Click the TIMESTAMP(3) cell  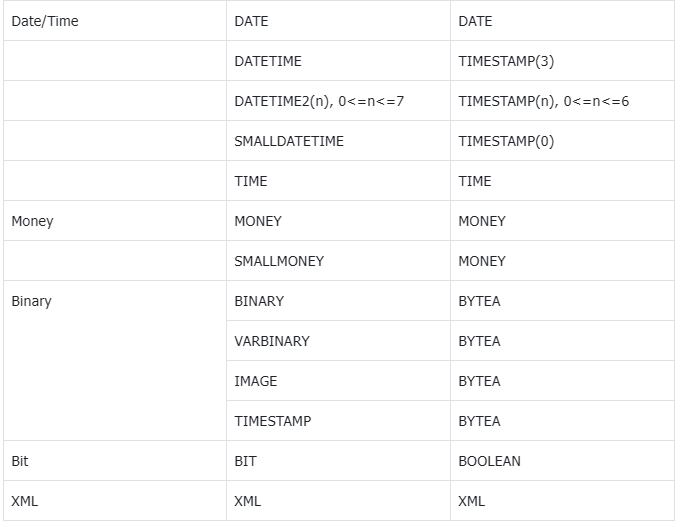coord(506,61)
